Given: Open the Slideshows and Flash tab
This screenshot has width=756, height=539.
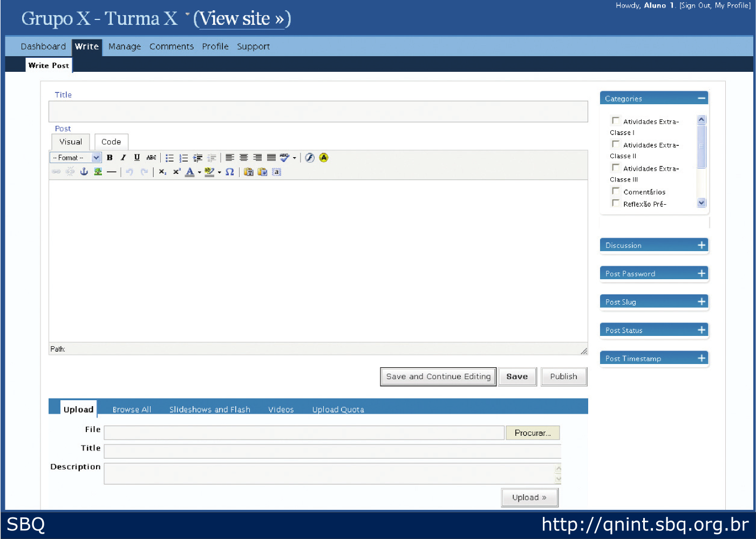Looking at the screenshot, I should pyautogui.click(x=210, y=409).
